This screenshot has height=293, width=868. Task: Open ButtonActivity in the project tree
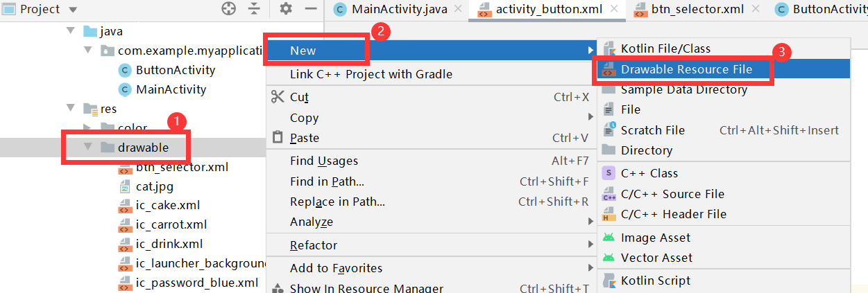point(176,70)
